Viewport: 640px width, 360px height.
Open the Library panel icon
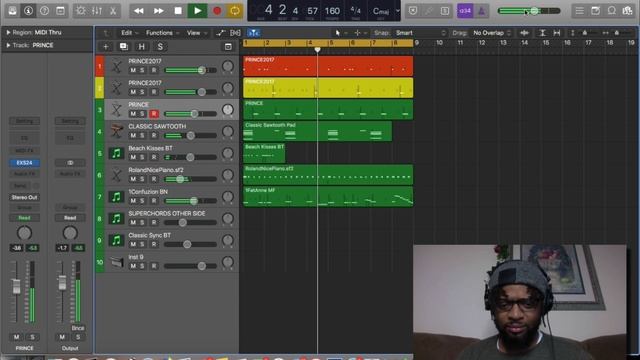tap(12, 11)
